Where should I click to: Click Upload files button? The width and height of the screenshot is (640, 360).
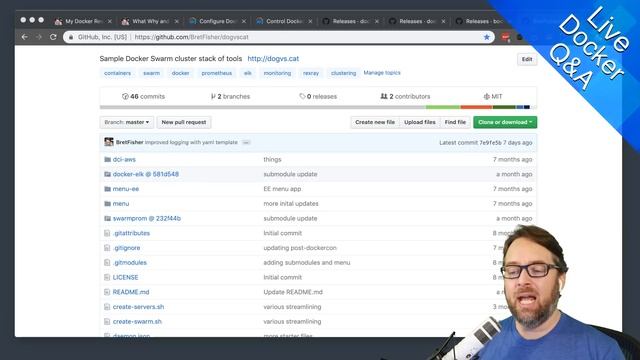(420, 122)
